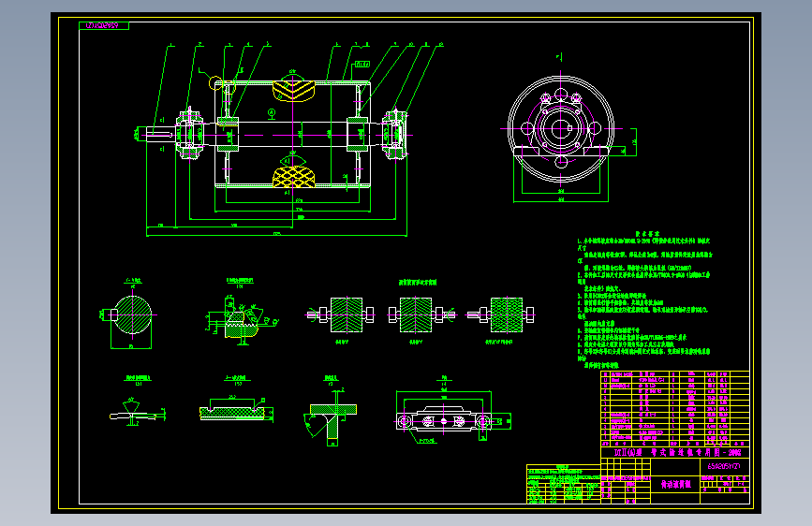The image size is (812, 526).
Task: Click the datum A symbol inside the drum
Action: 272,113
